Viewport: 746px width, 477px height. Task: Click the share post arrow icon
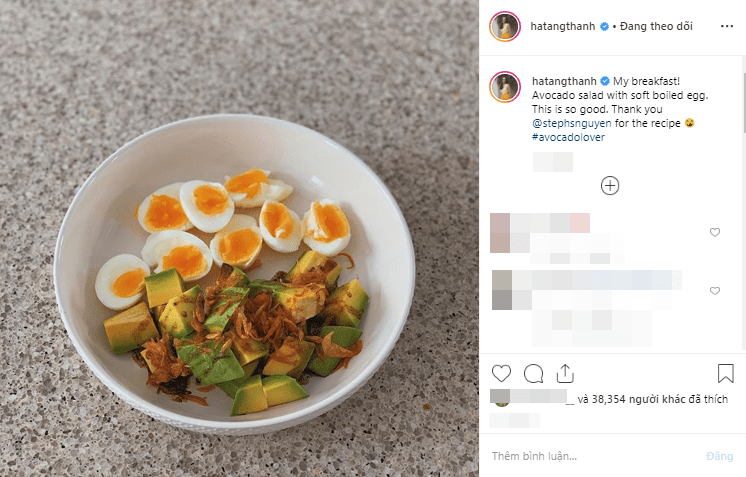pos(566,374)
